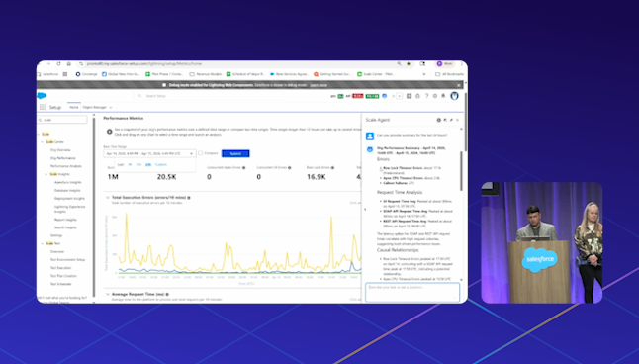The width and height of the screenshot is (639, 364).
Task: Open the Work browser profile
Action: pos(444,64)
